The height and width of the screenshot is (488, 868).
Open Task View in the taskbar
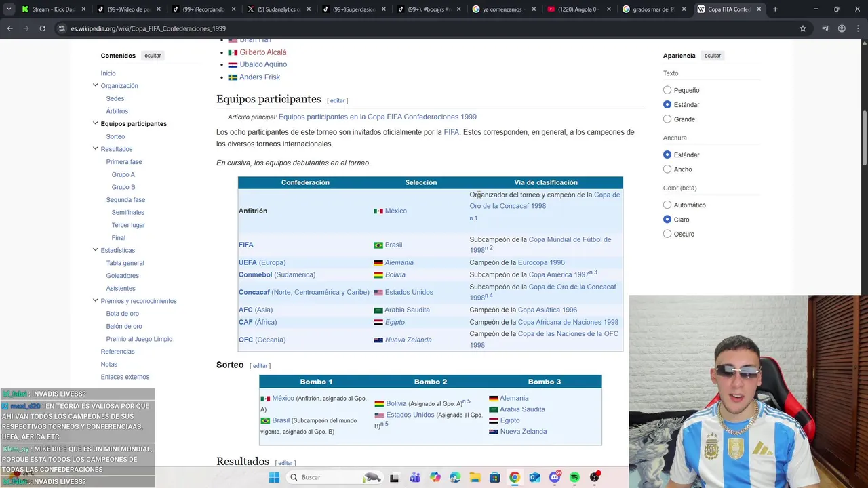point(394,477)
